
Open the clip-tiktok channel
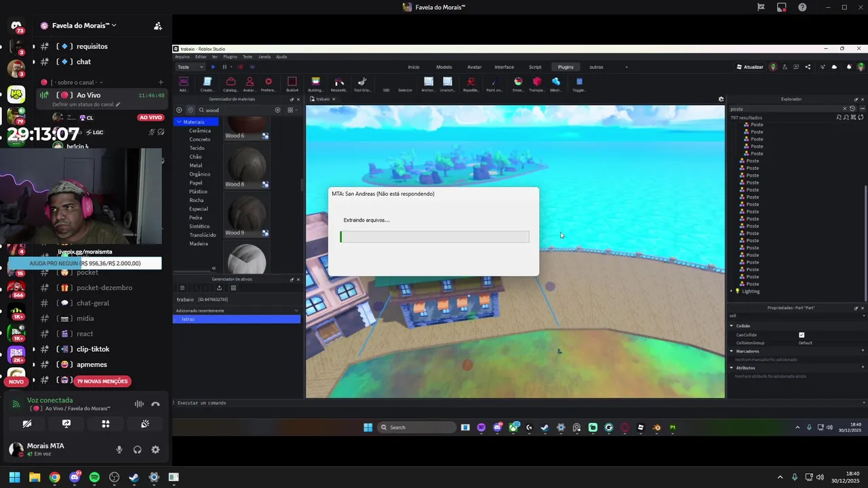tap(93, 349)
